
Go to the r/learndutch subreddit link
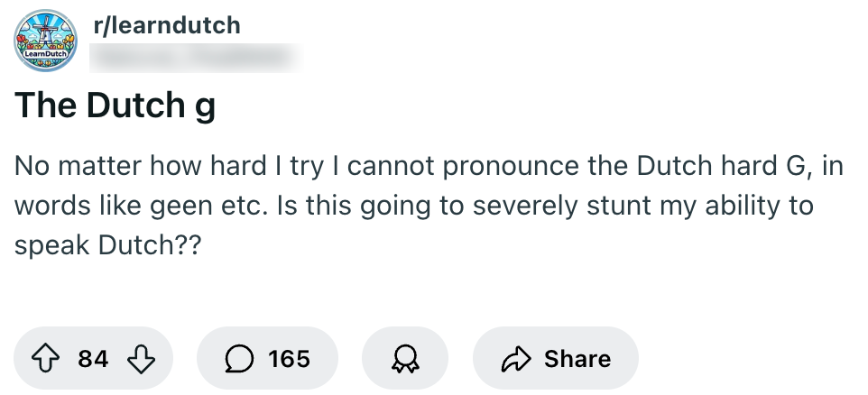click(x=168, y=24)
